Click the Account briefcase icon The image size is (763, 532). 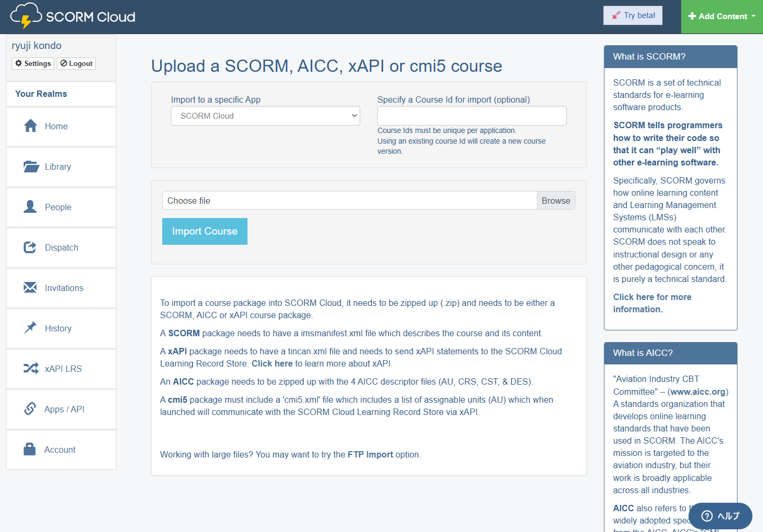(x=30, y=450)
